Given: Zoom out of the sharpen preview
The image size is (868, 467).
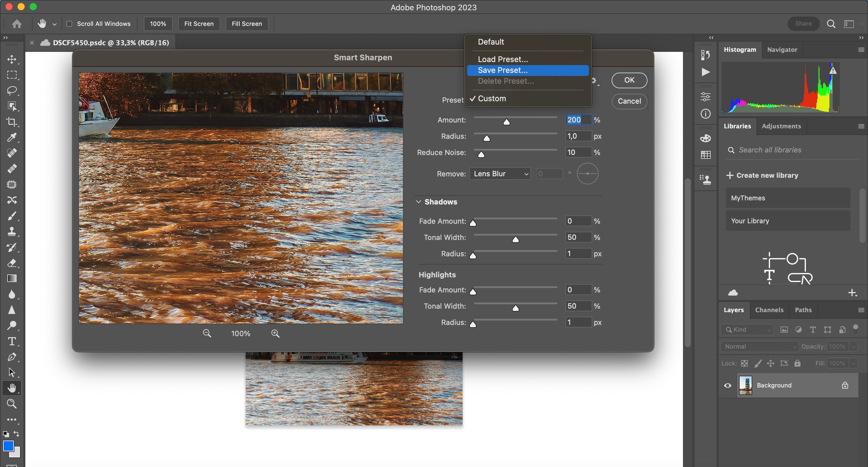Looking at the screenshot, I should [207, 334].
